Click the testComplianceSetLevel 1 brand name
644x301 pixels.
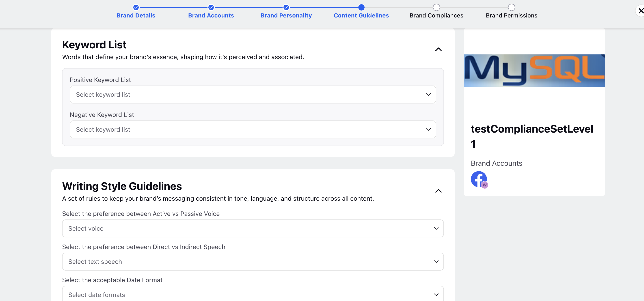click(532, 136)
